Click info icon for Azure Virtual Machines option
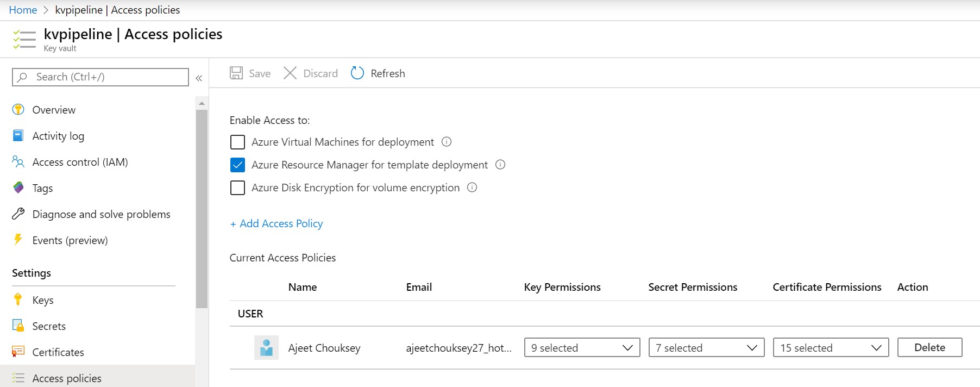Screen dimensions: 980x387 [x=447, y=142]
